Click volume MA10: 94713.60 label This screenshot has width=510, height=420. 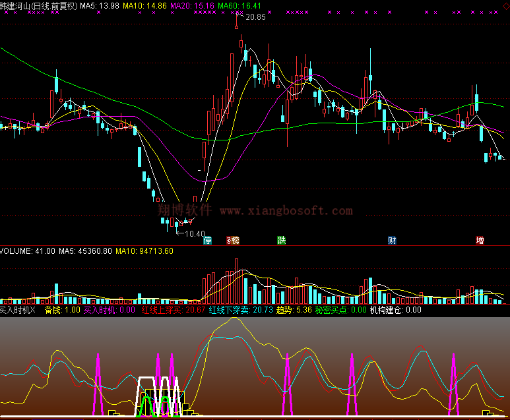coord(144,251)
